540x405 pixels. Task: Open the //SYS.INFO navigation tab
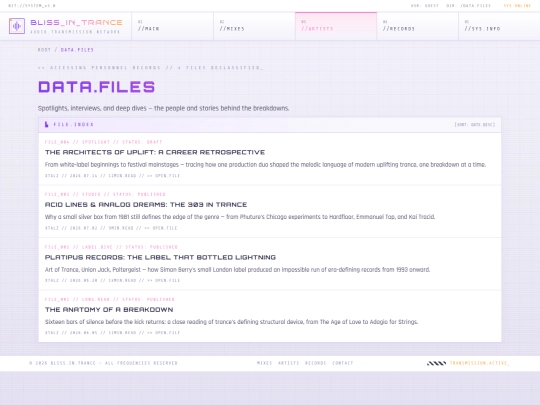click(499, 26)
